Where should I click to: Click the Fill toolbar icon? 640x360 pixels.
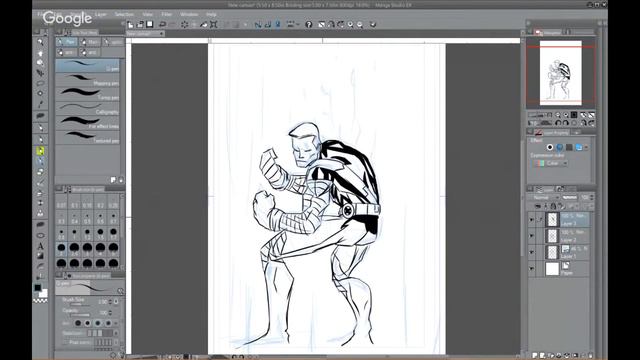pos(204,24)
